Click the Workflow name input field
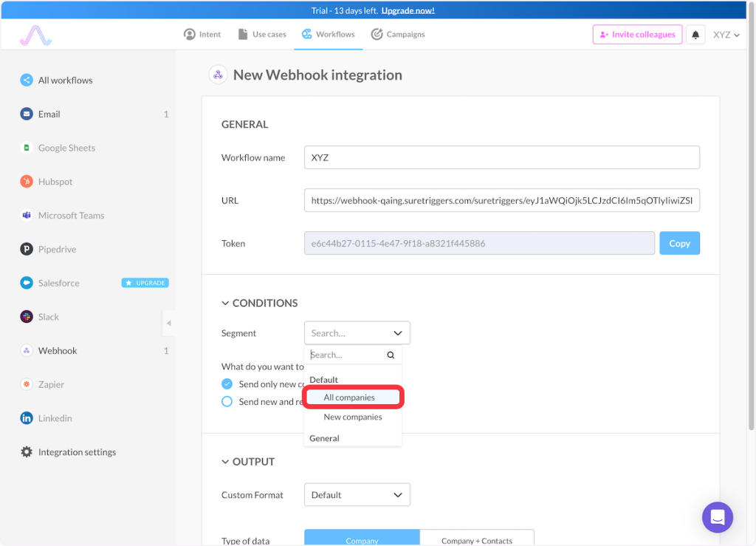This screenshot has width=756, height=546. pyautogui.click(x=501, y=157)
